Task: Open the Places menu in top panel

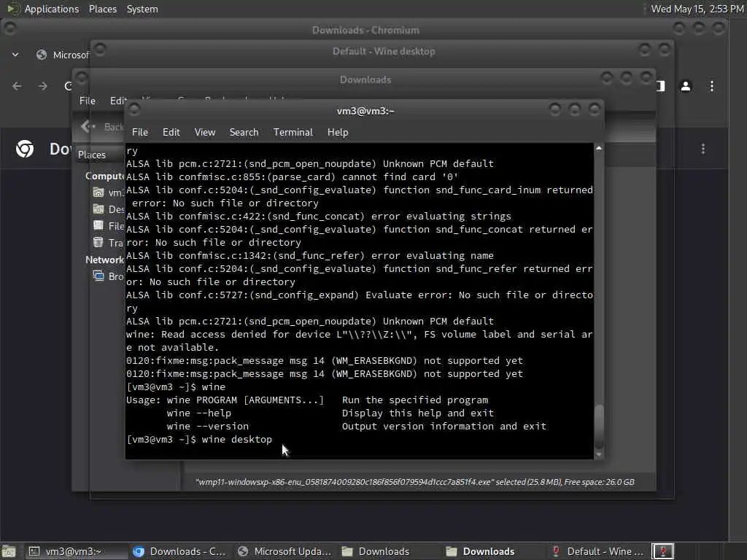Action: coord(102,9)
